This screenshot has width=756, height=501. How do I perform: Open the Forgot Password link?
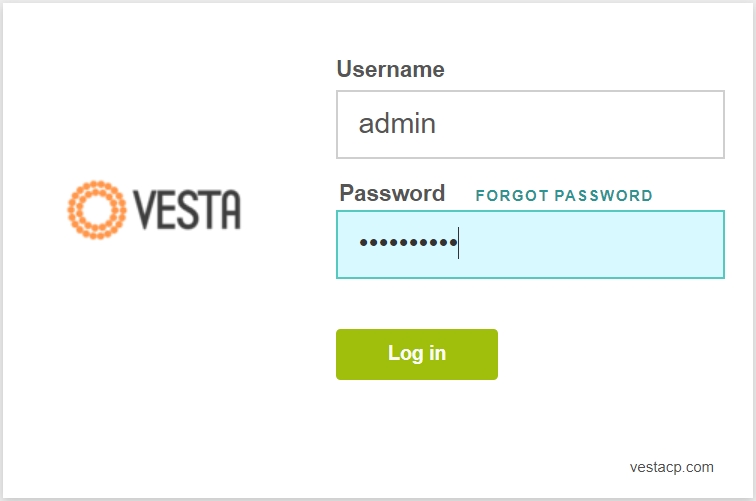(x=564, y=195)
